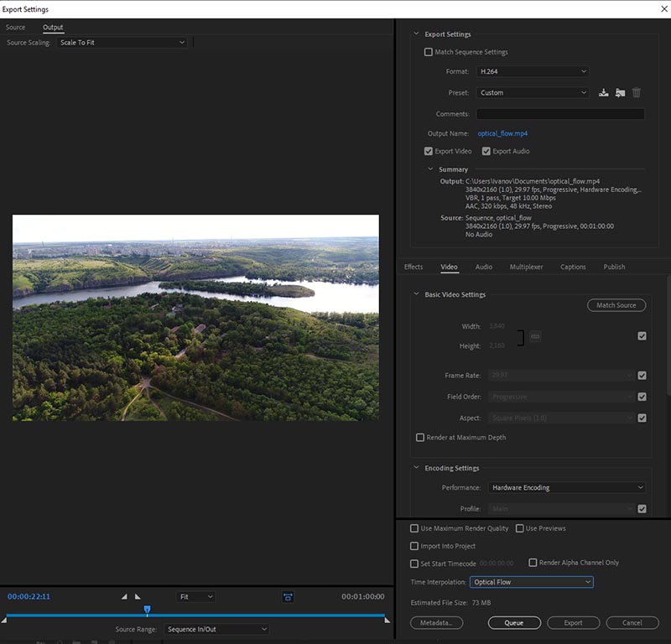This screenshot has height=644, width=671.
Task: Click the Export button
Action: click(573, 622)
